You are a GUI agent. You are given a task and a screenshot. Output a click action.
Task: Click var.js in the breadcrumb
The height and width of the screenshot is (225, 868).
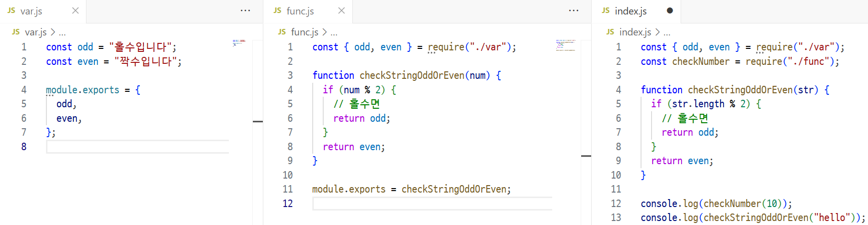pos(36,32)
